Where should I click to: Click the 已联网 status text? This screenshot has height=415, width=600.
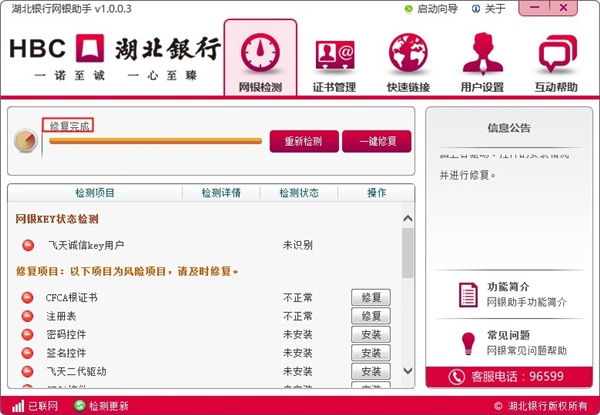tap(43, 406)
